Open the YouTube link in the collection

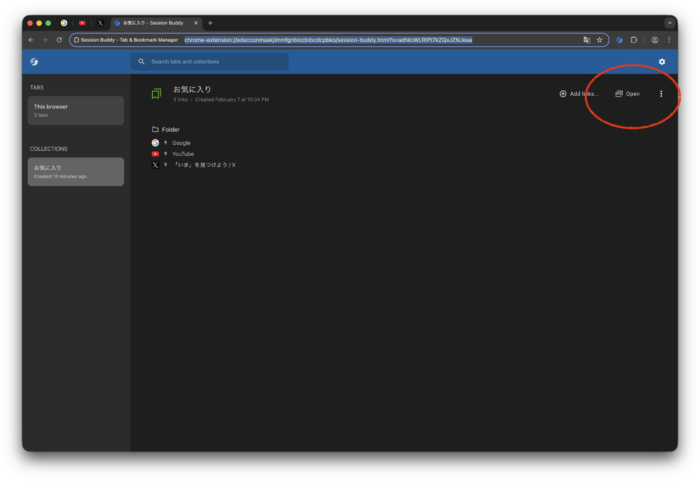(183, 154)
